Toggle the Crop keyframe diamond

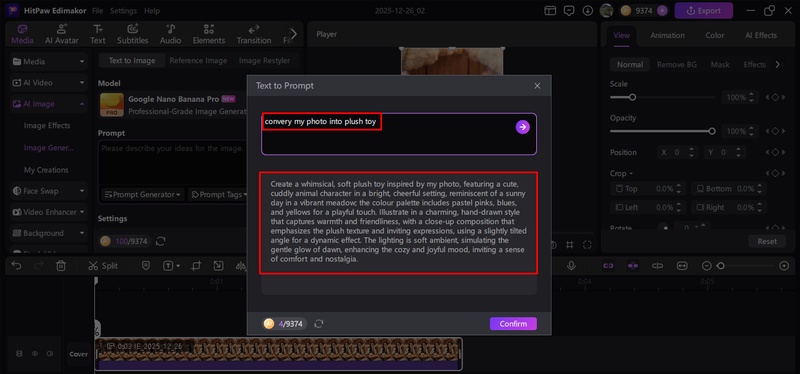point(775,173)
